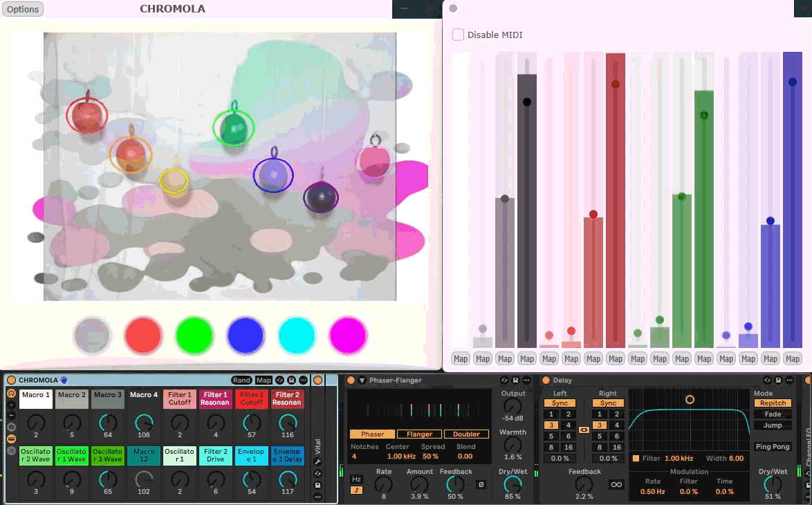Screen dimensions: 812x505
Task: Select the magenta color swatch below the canvas
Action: [348, 335]
